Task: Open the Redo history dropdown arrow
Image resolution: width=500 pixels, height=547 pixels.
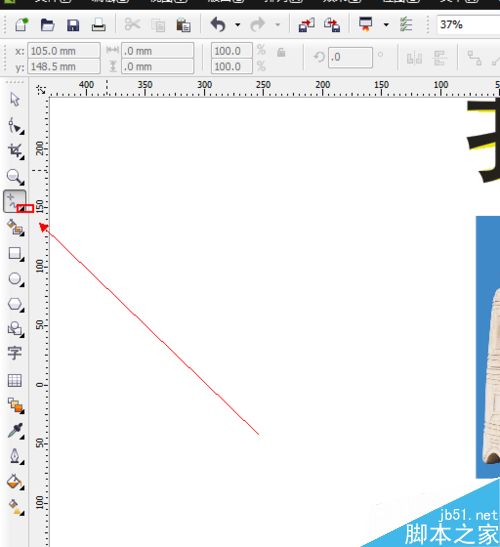Action: point(278,25)
